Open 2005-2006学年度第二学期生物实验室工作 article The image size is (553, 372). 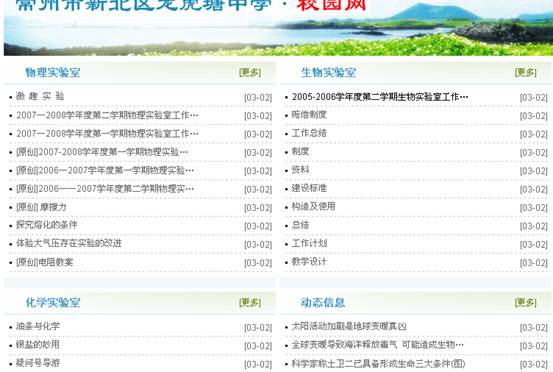pos(380,97)
